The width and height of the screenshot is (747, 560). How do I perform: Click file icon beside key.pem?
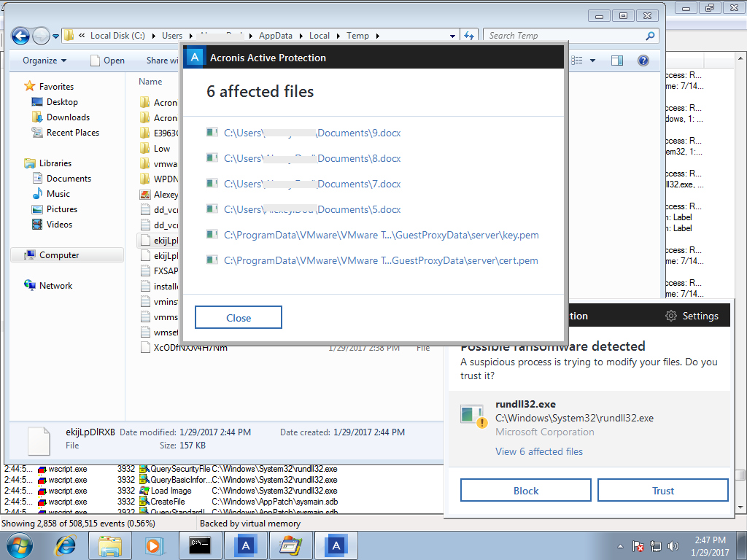coord(212,234)
